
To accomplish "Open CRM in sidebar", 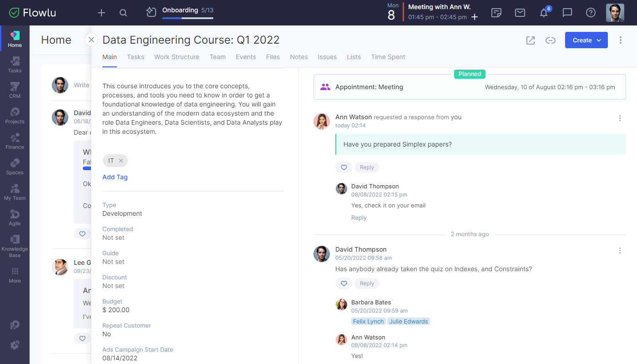I will point(15,90).
